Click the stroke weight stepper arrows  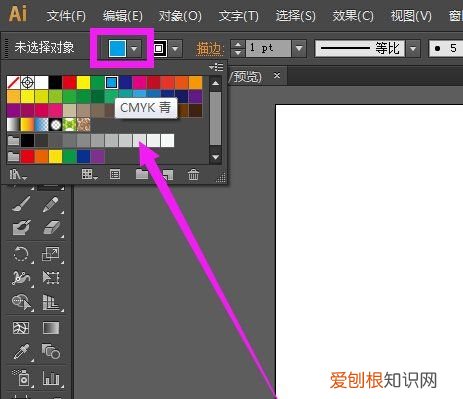238,49
